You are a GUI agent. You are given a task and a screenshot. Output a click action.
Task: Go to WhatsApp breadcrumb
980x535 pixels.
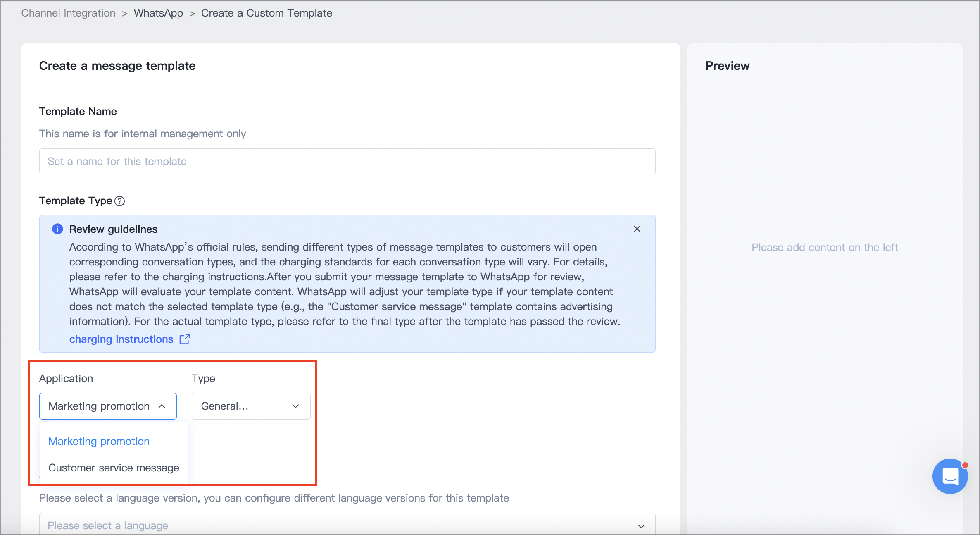click(x=158, y=13)
